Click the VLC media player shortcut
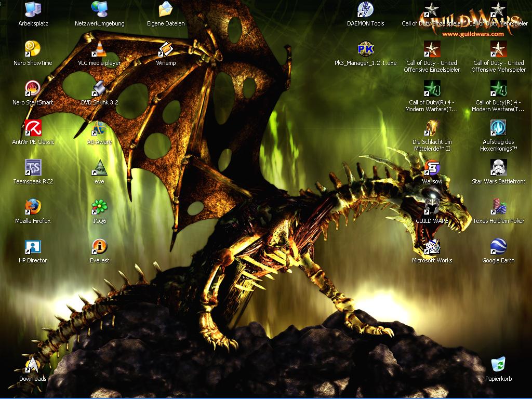 pos(99,49)
